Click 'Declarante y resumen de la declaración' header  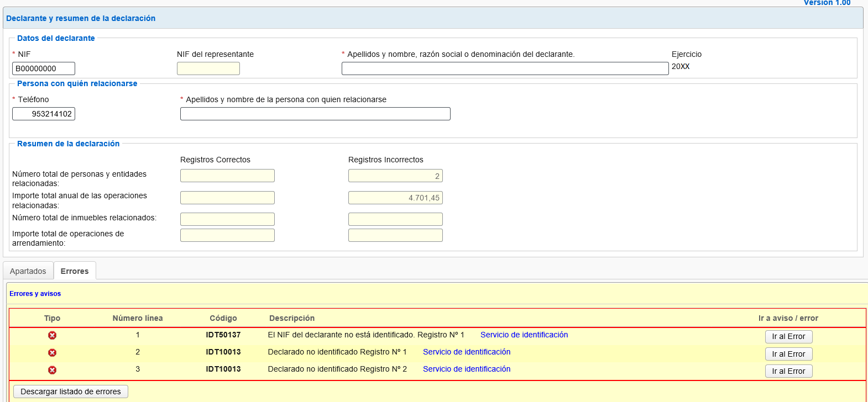click(x=81, y=18)
